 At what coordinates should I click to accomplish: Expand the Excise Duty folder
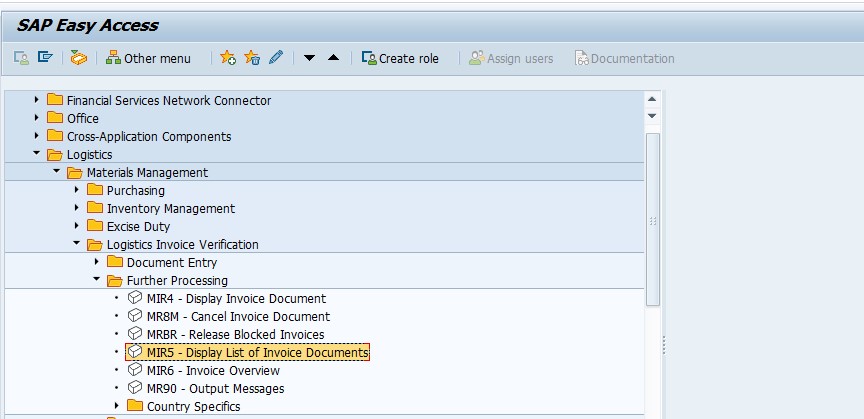click(77, 225)
